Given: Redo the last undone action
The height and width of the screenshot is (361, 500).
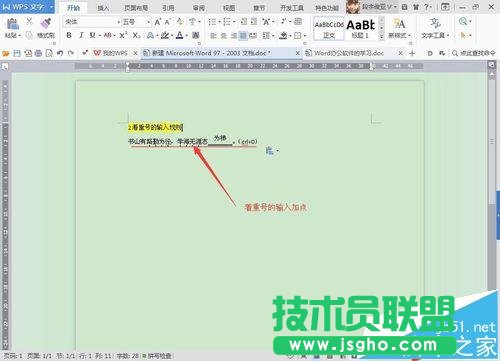Looking at the screenshot, I should tap(71, 53).
